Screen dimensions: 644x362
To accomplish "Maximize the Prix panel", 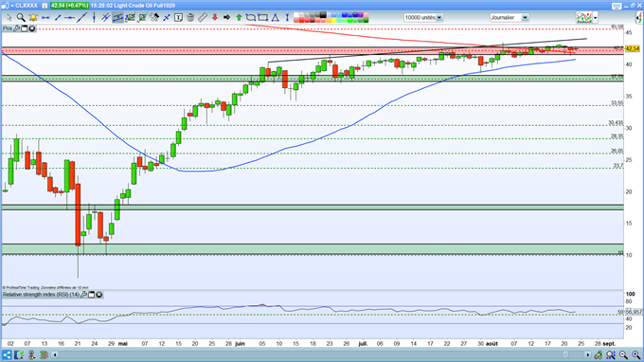I will [25, 28].
